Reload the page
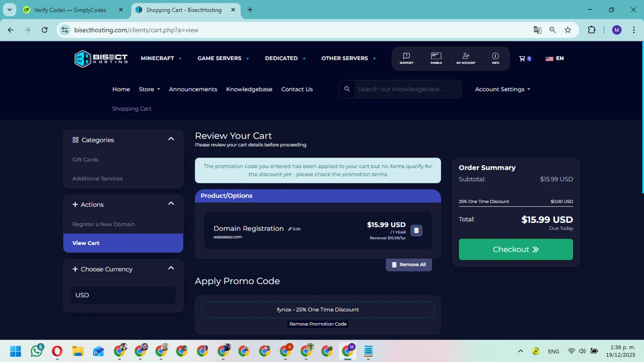Screen dimensions: 644x362 point(45,30)
